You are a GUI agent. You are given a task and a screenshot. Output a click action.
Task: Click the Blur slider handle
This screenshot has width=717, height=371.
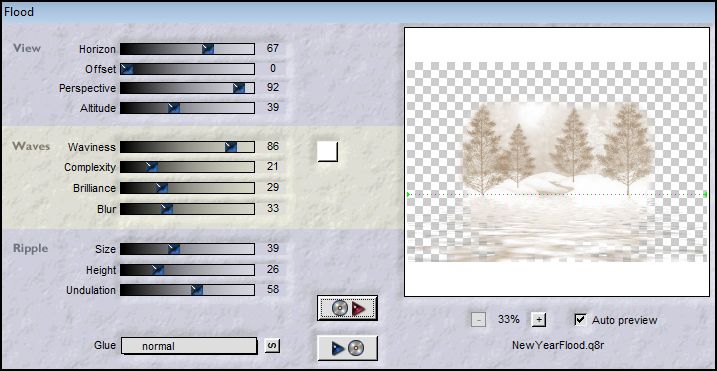167,209
